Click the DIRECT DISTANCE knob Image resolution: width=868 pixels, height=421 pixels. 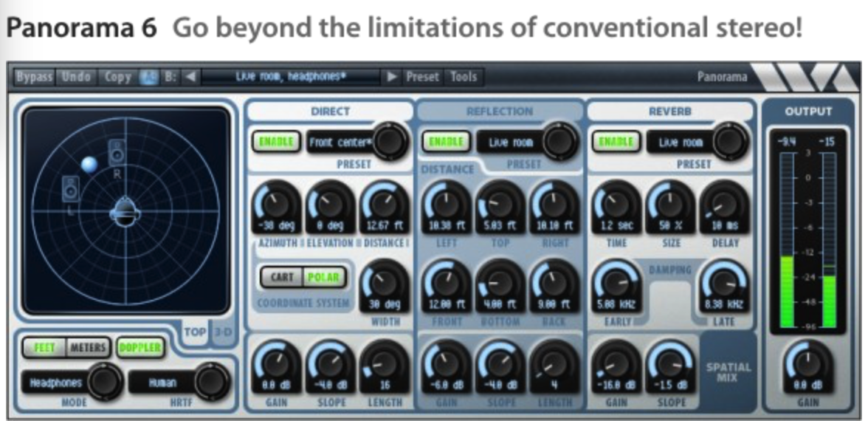[385, 205]
